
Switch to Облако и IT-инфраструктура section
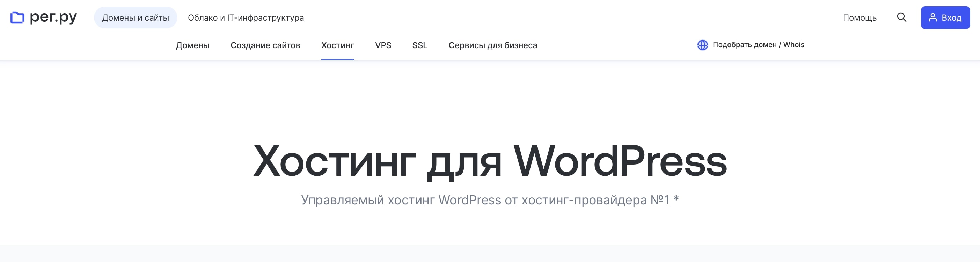[x=246, y=18]
